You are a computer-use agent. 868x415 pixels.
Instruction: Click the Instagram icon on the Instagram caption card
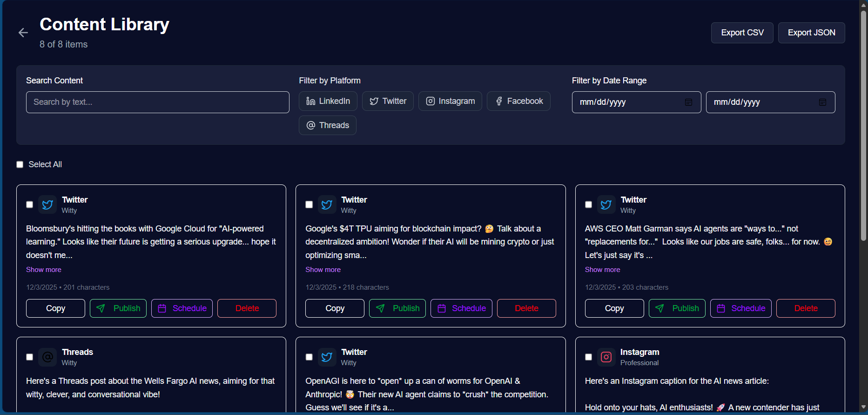606,357
